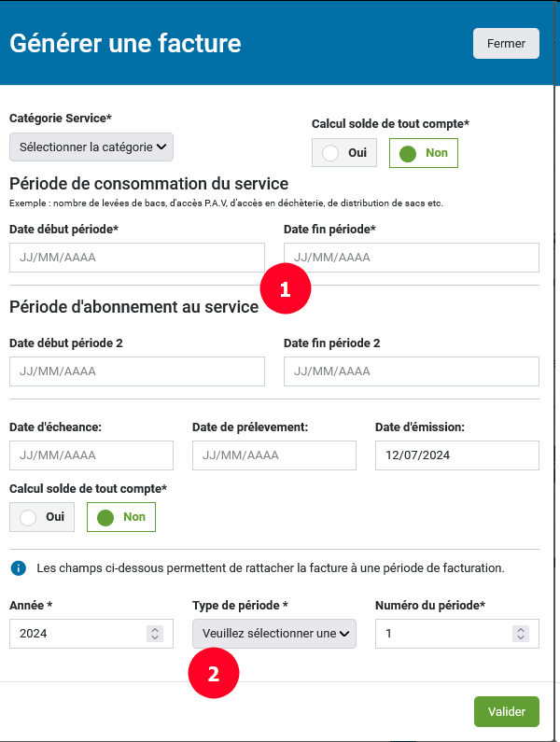Select Non beside the Catégorie Service field
560x742 pixels.
click(423, 153)
